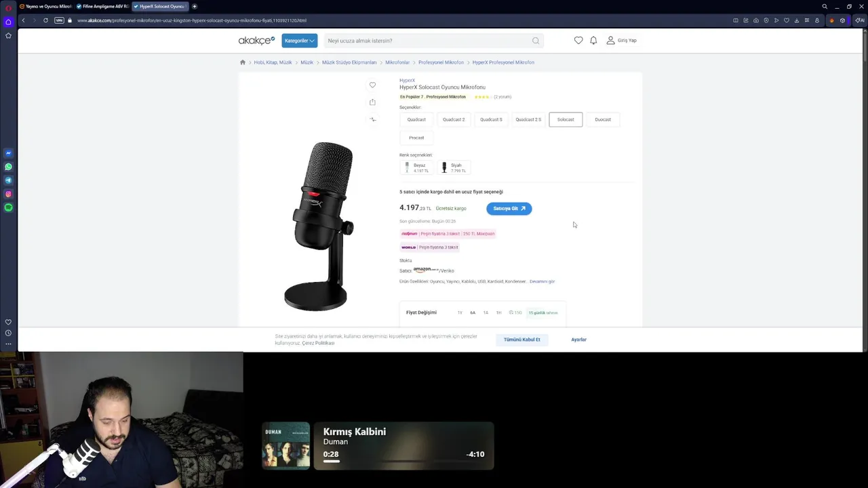Open the Opera menu logo

pos(8,7)
